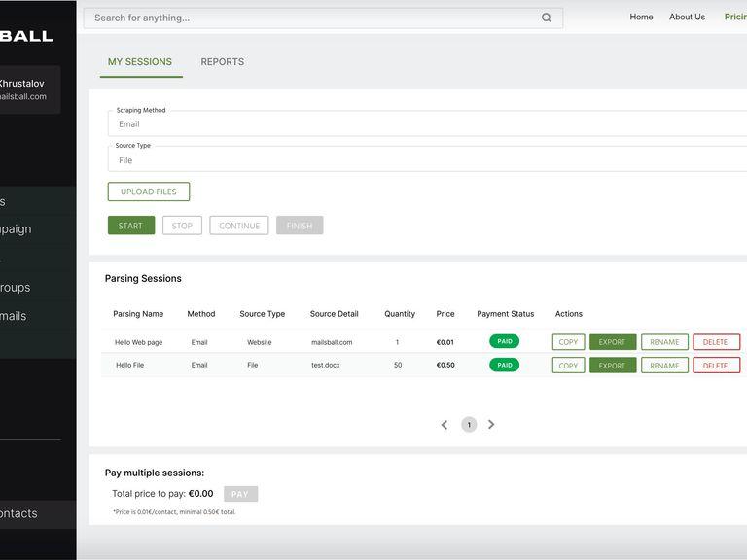This screenshot has height=560, width=747.
Task: Click the Source Type column header
Action: [x=262, y=314]
